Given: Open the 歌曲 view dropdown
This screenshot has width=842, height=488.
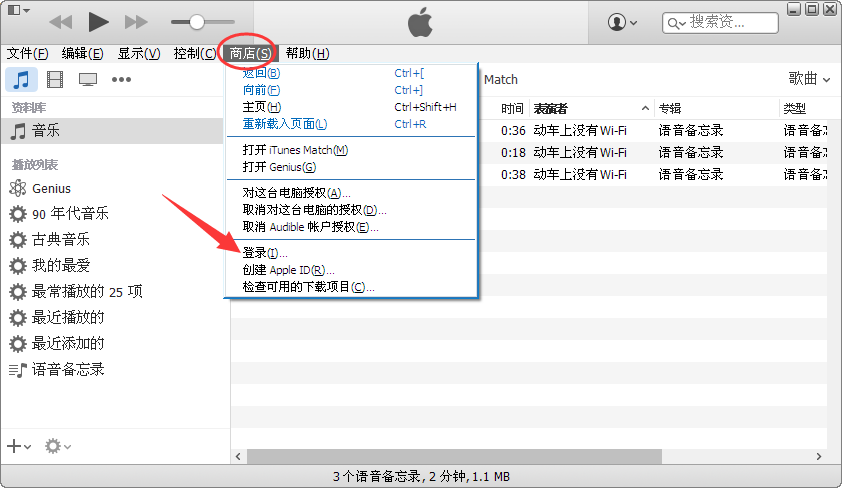Looking at the screenshot, I should point(809,79).
